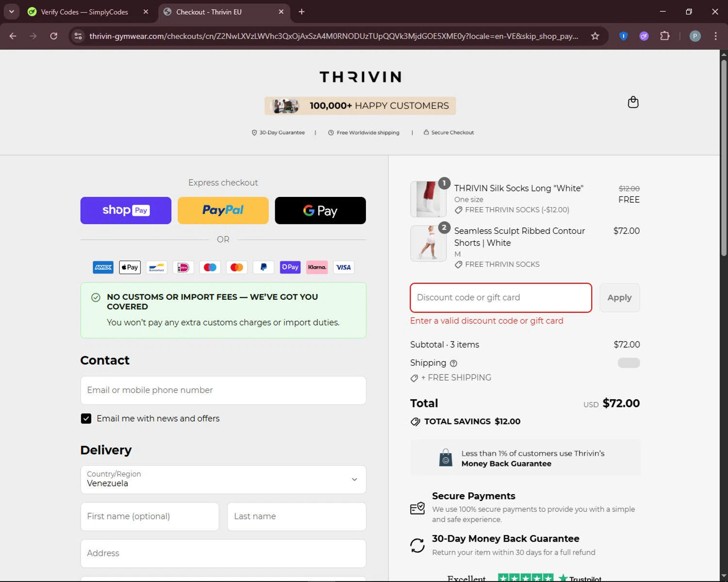Focus the Discount code or gift card field

point(501,298)
